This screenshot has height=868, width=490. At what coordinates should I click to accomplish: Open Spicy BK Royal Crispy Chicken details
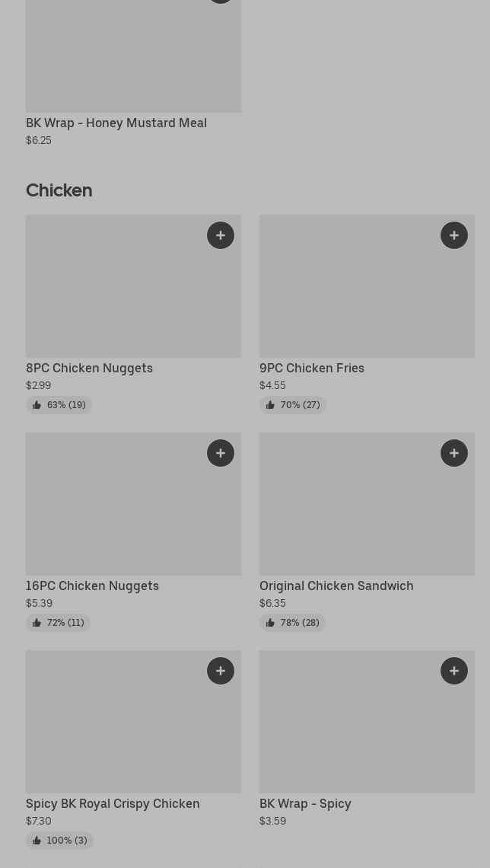(113, 803)
